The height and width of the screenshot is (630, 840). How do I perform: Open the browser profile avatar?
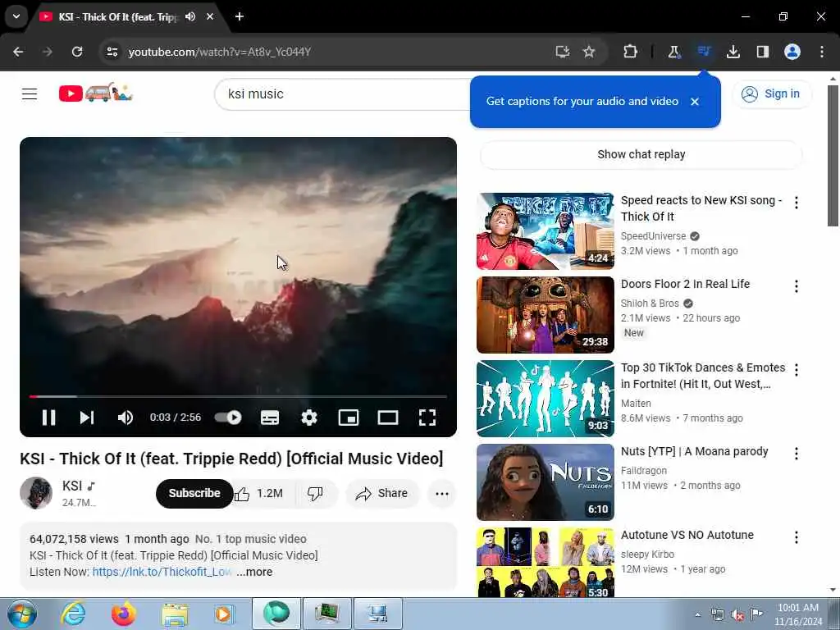(792, 52)
